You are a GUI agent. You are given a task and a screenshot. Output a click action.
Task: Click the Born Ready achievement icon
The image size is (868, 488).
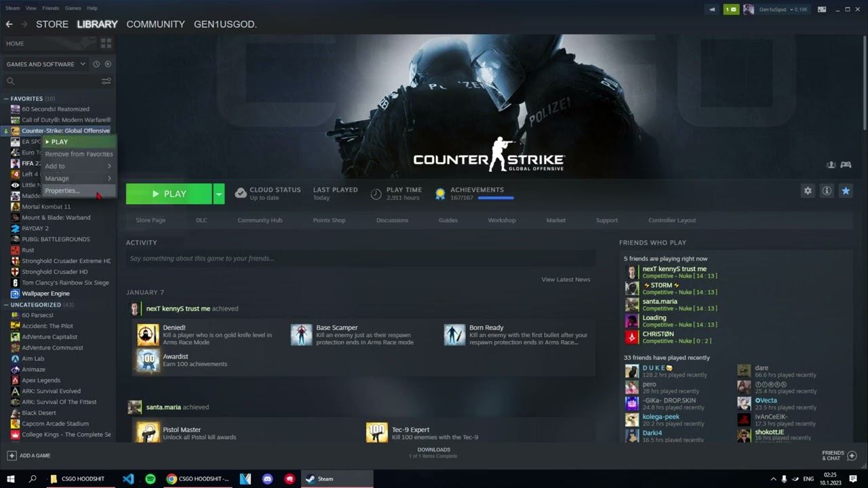(454, 335)
